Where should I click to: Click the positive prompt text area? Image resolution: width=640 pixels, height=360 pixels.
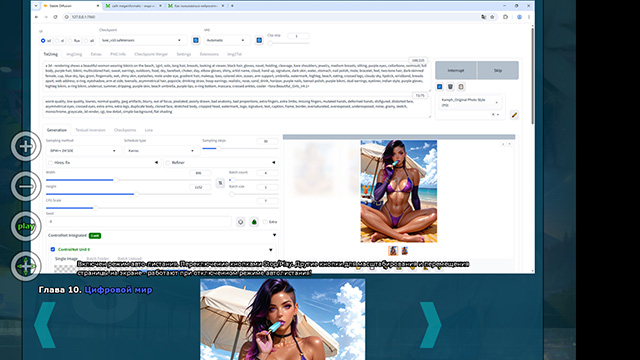coord(236,76)
